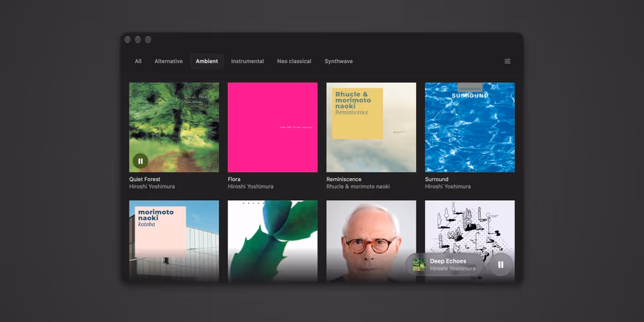The width and height of the screenshot is (644, 322).
Task: Close the window with first traffic light
Action: [128, 39]
